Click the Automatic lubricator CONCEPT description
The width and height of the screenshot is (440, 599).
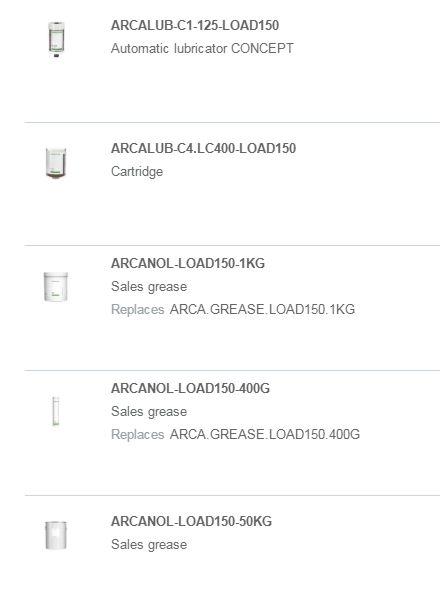click(x=202, y=49)
